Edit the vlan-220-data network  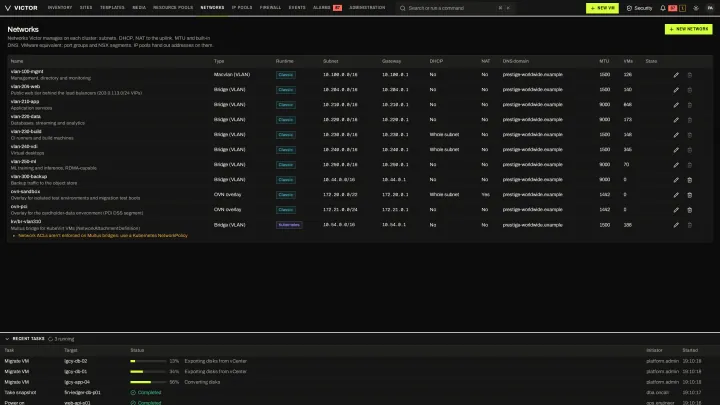676,120
